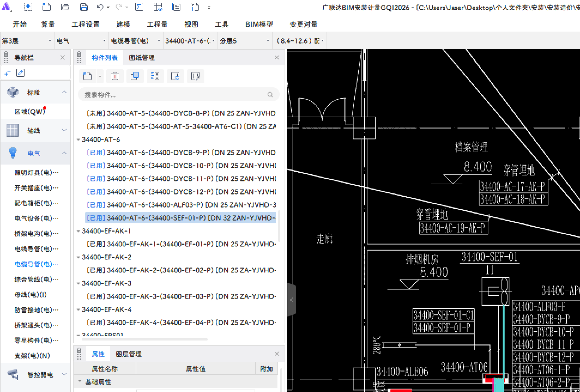580x392 pixels.
Task: Collapse the 34400-AT-6 tree group
Action: click(x=78, y=140)
